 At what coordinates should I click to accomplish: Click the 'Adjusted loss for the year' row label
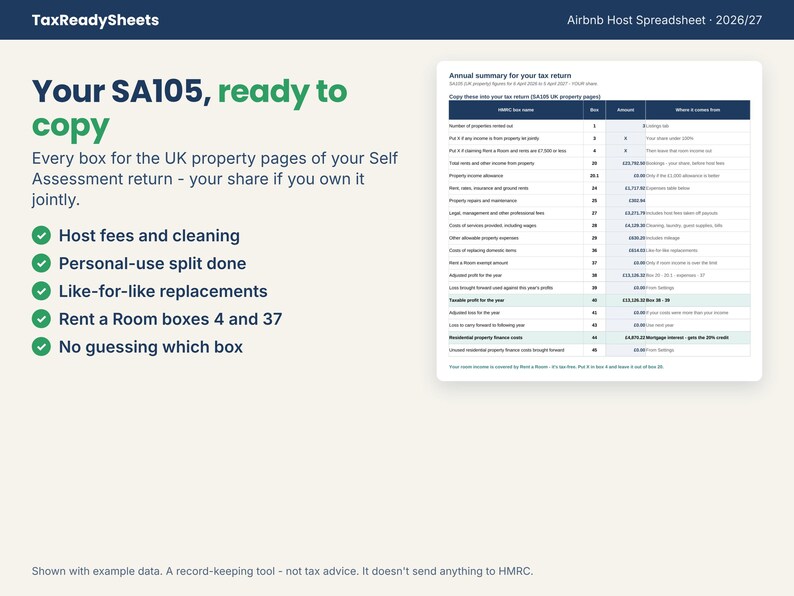point(474,312)
